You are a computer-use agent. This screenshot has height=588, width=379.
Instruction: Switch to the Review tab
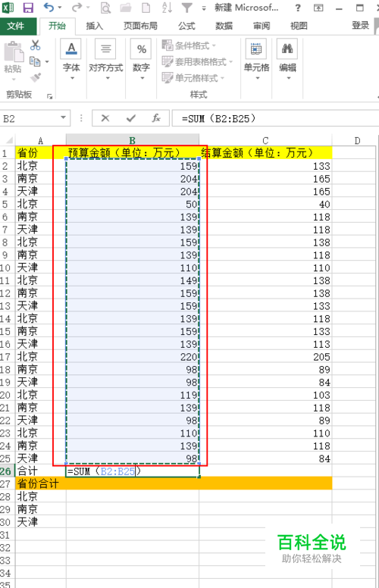pos(262,26)
